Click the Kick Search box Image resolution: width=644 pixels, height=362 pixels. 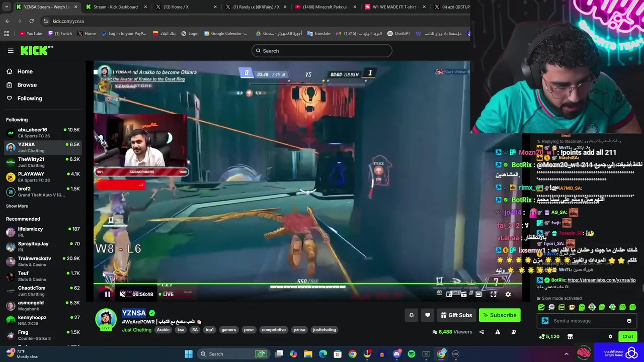click(x=322, y=51)
